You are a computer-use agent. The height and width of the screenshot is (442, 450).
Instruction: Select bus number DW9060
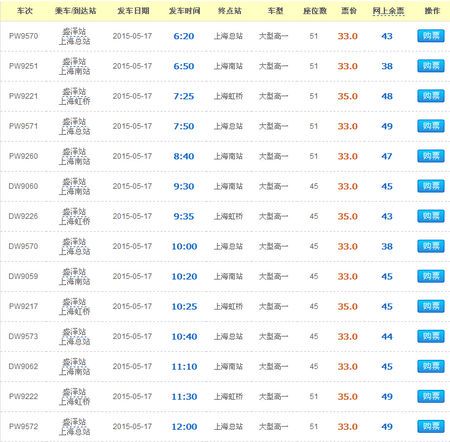pos(23,186)
